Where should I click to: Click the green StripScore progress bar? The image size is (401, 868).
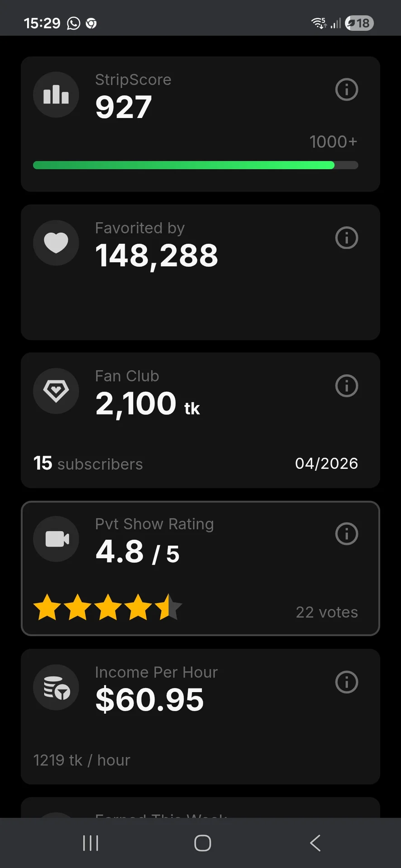pos(184,165)
